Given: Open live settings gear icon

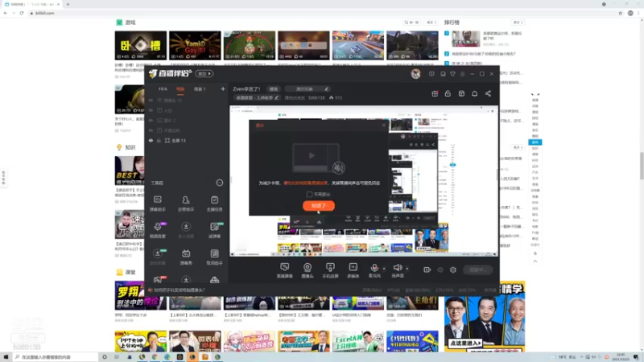Looking at the screenshot, I should click(x=452, y=270).
